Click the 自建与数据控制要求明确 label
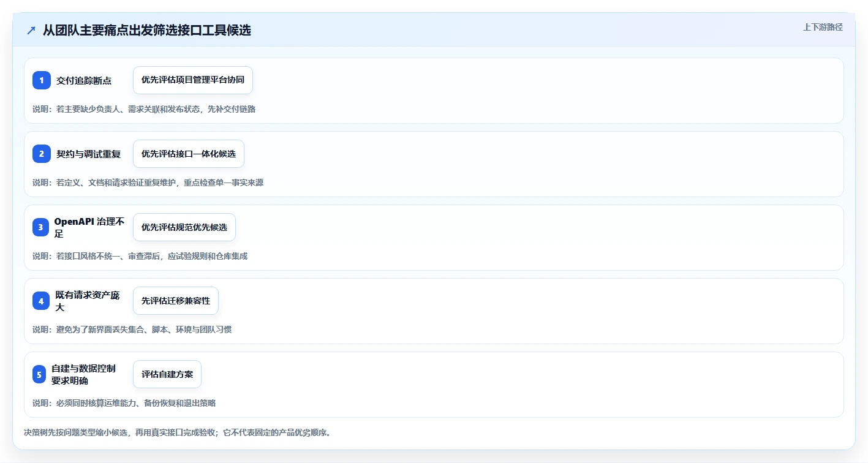Image resolution: width=868 pixels, height=463 pixels. 83,374
